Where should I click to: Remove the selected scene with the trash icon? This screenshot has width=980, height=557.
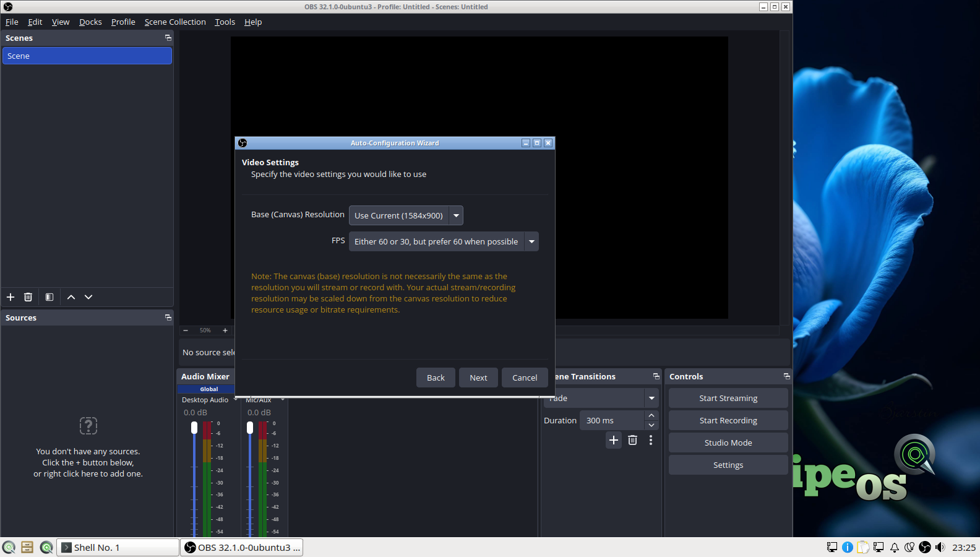pos(28,297)
